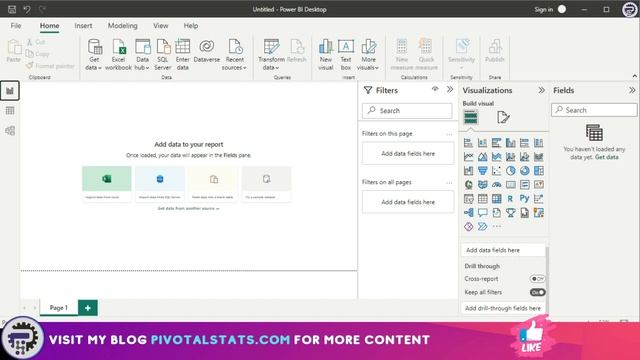Select the Scatter chart visual
Screen dimensions: 640x360
[496, 171]
